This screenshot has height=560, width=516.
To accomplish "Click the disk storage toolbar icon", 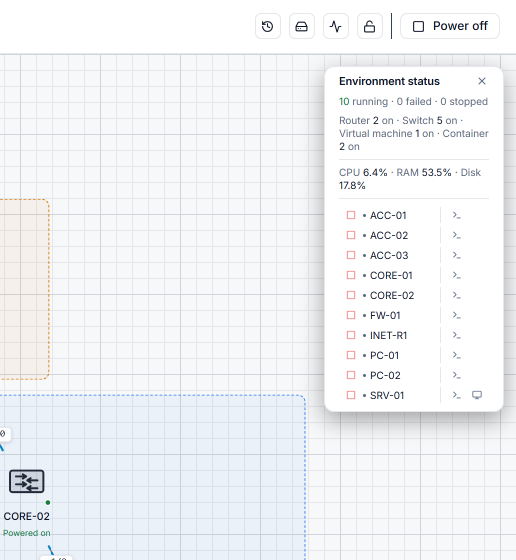I will point(301,26).
